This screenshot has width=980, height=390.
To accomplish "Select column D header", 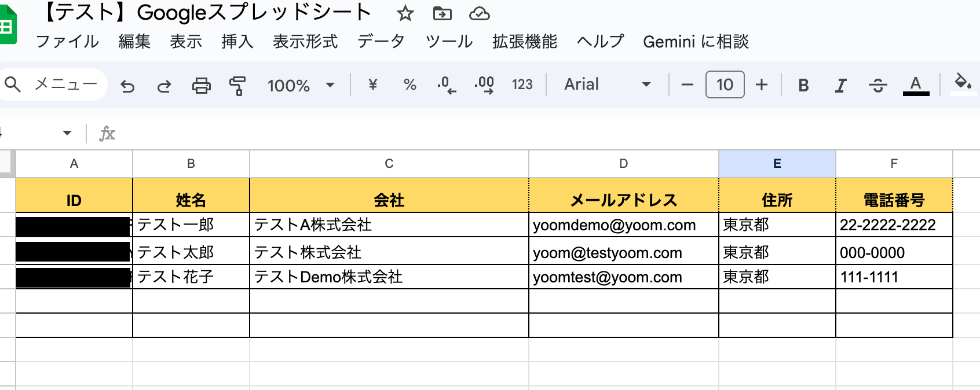I will 624,164.
